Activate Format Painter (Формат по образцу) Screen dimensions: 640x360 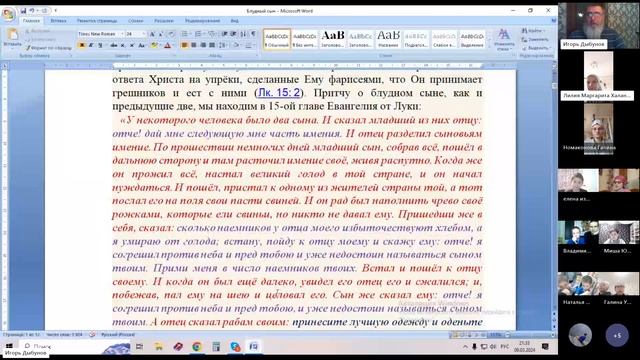pos(49,48)
